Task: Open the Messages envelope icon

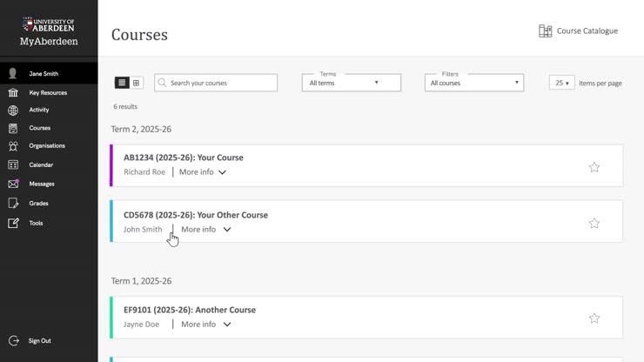Action: coord(13,184)
